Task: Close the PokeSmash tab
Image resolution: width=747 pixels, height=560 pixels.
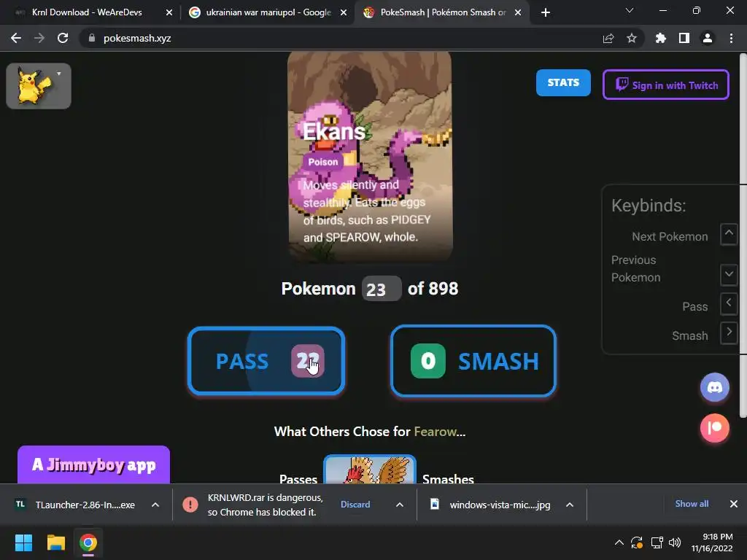Action: (x=518, y=12)
